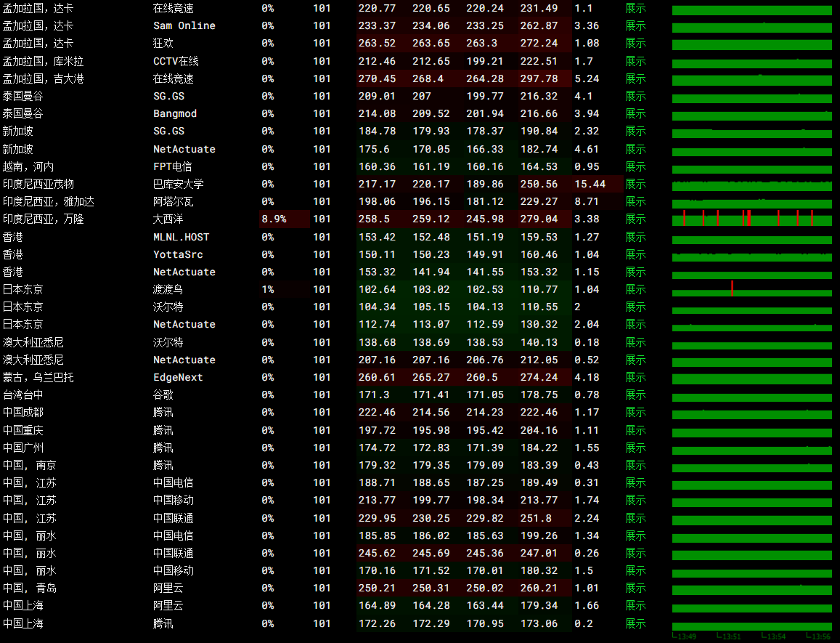Select the 160.36 latency for 河内
The width and height of the screenshot is (840, 643).
pyautogui.click(x=377, y=167)
